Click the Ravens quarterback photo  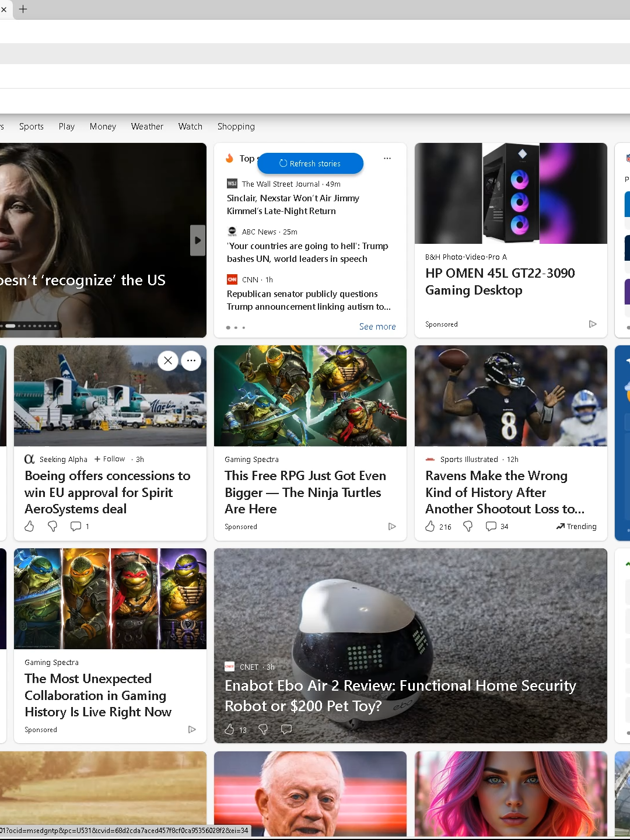[511, 396]
